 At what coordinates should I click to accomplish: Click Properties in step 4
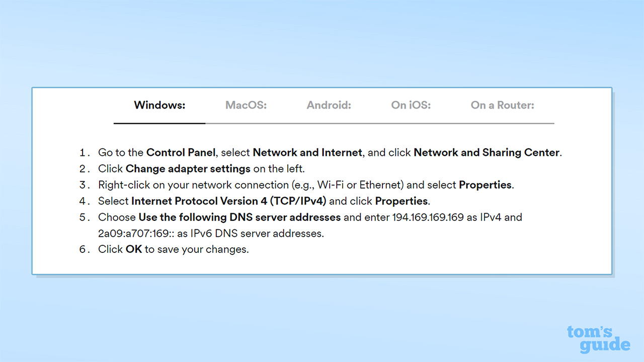[x=401, y=201]
